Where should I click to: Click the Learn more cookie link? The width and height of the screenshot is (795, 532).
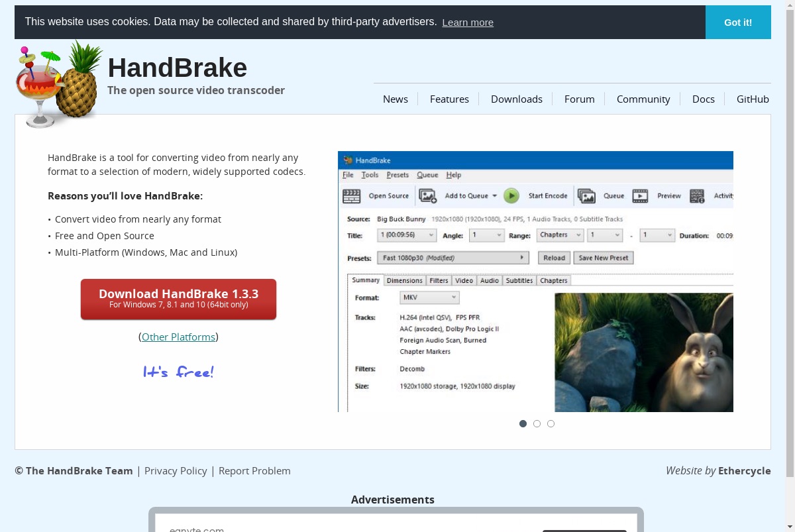point(468,23)
